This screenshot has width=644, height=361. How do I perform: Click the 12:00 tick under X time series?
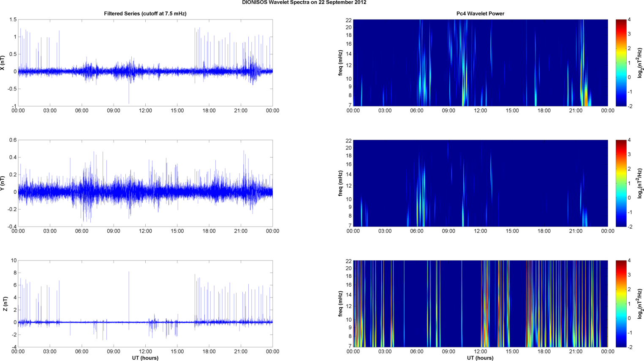point(145,110)
